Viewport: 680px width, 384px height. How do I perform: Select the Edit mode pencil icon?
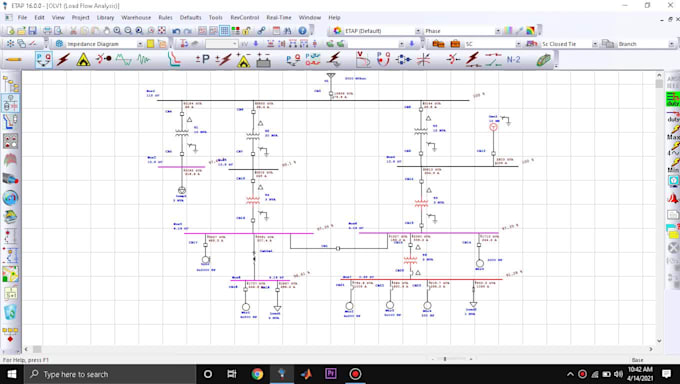click(14, 59)
